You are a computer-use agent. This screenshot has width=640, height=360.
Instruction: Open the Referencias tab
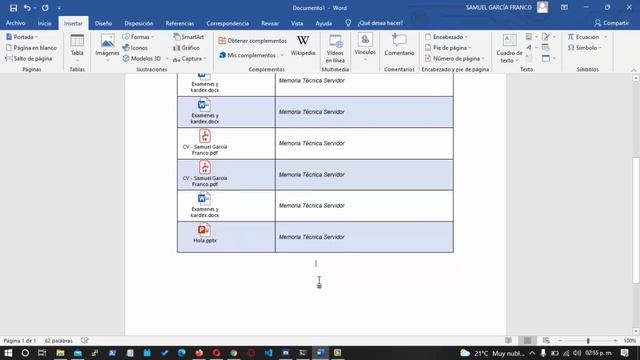click(180, 23)
